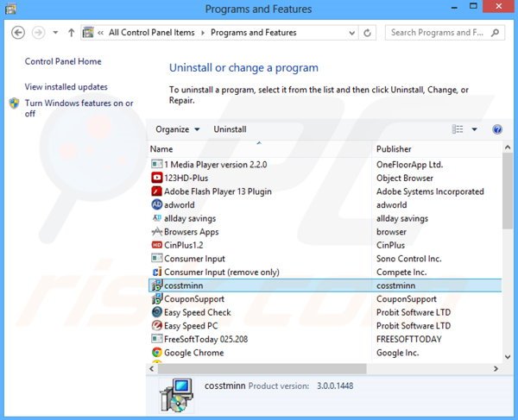This screenshot has height=420, width=518.
Task: Click the Windows features shield icon
Action: tap(14, 103)
